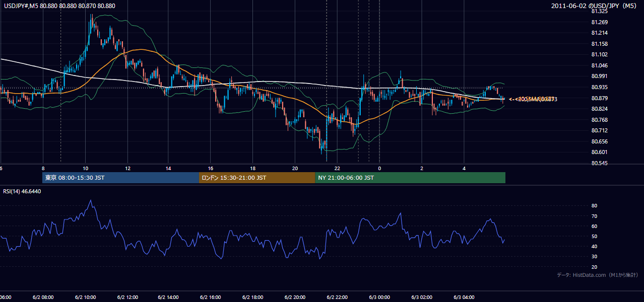Click price axis label 80.656

(x=600, y=141)
